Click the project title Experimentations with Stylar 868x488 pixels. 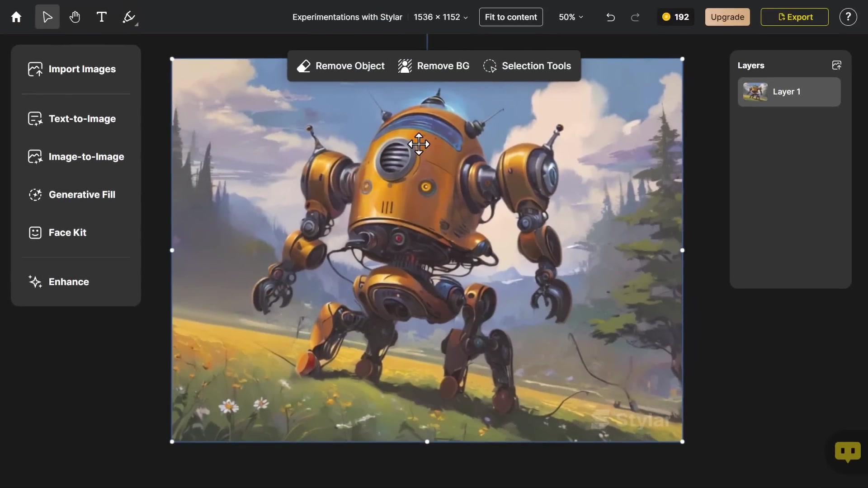pyautogui.click(x=347, y=17)
